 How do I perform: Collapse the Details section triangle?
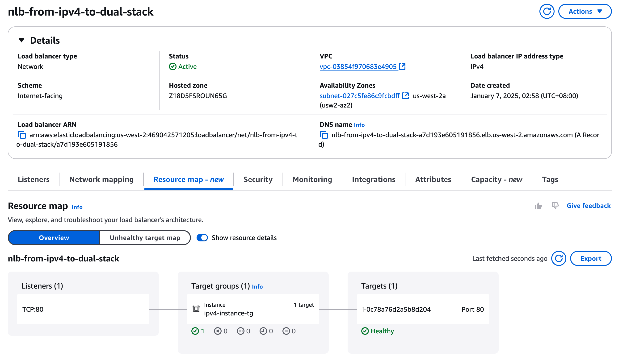(x=21, y=40)
